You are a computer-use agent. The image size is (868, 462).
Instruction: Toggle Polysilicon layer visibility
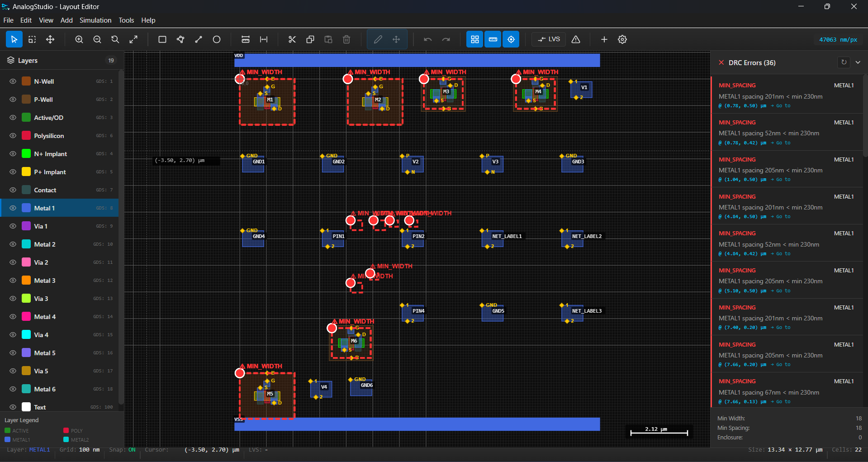pos(13,136)
